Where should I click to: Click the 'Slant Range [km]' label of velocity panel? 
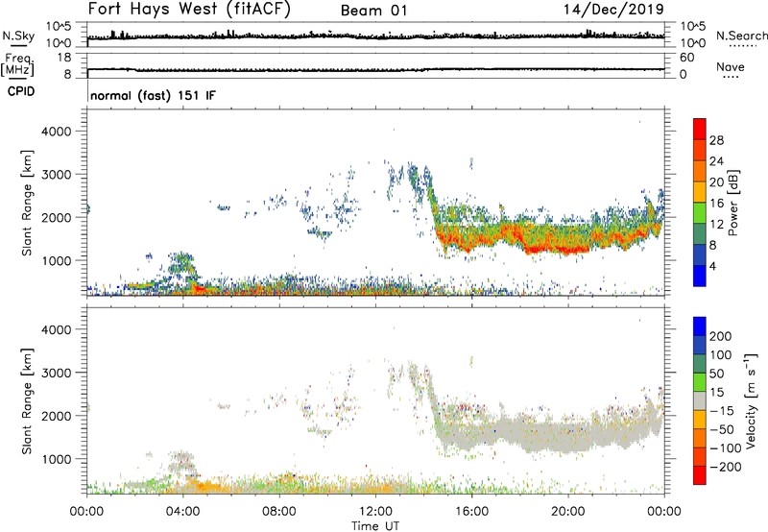pos(27,401)
